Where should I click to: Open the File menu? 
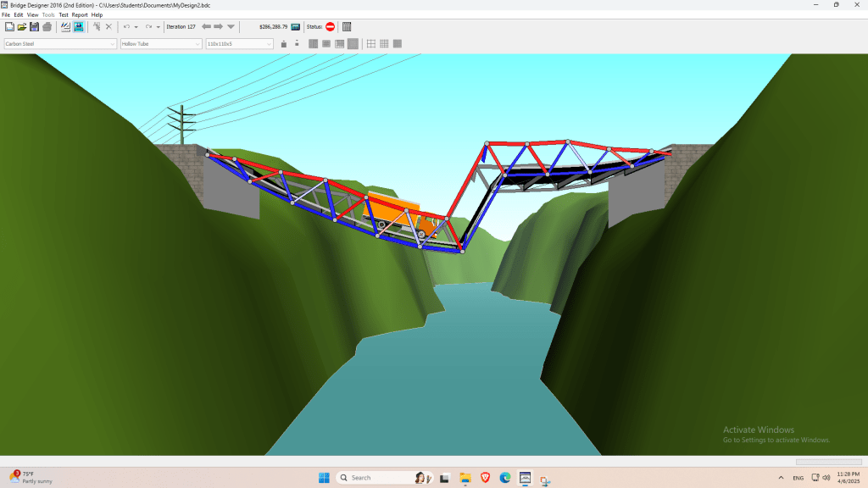pyautogui.click(x=6, y=15)
